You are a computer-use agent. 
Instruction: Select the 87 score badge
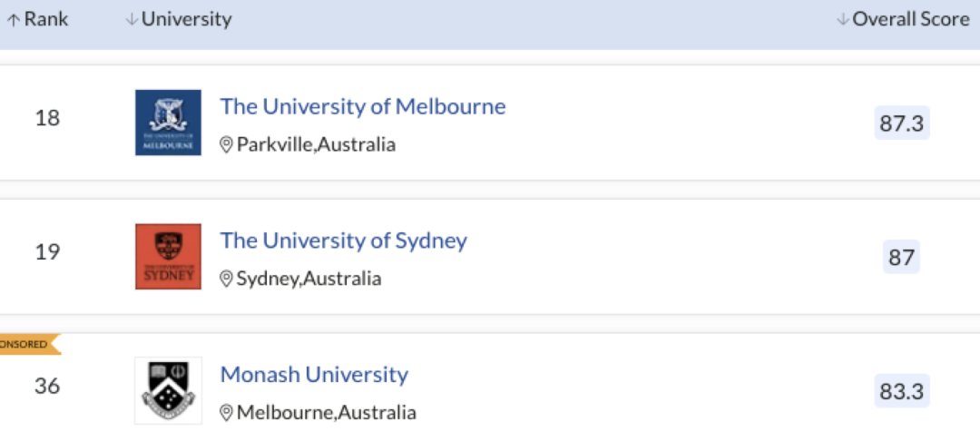pyautogui.click(x=901, y=257)
